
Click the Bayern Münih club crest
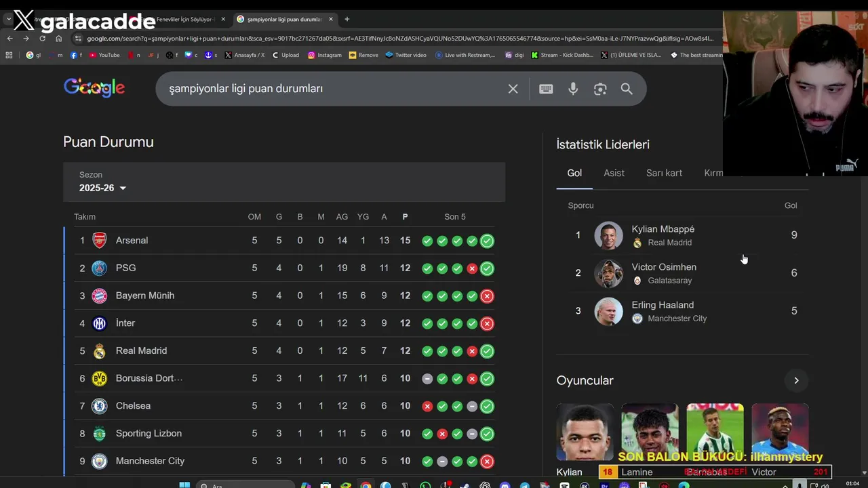coord(100,296)
